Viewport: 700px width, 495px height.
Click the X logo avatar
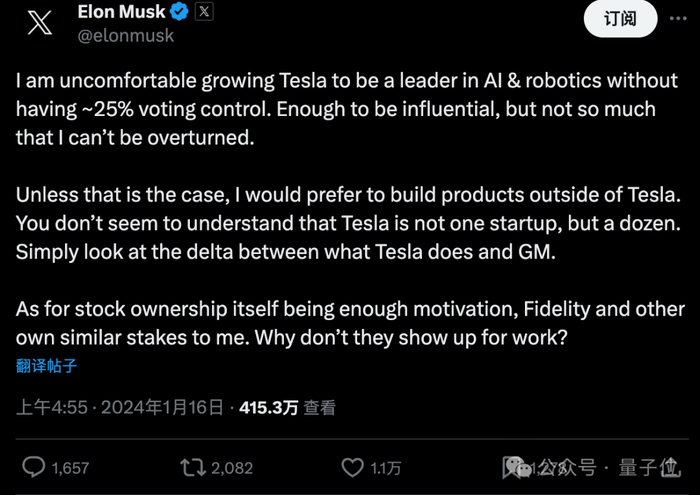(39, 25)
